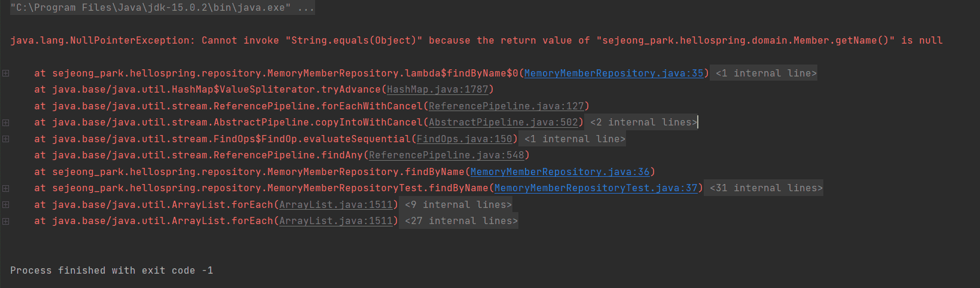Viewport: 980px width, 288px height.
Task: Unfold the "<9 internal lines>" placeholder
Action: (458, 205)
